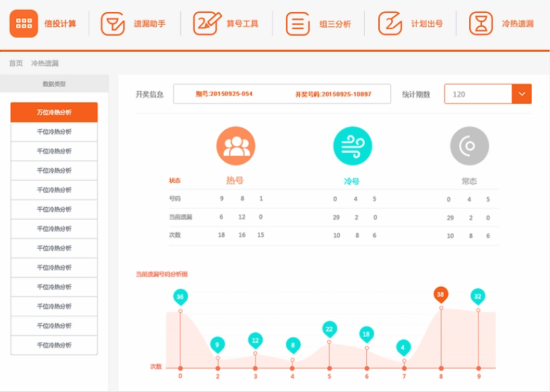Click count 15 in the 热号 column
Viewport: 550px width, 392px height.
tap(261, 235)
